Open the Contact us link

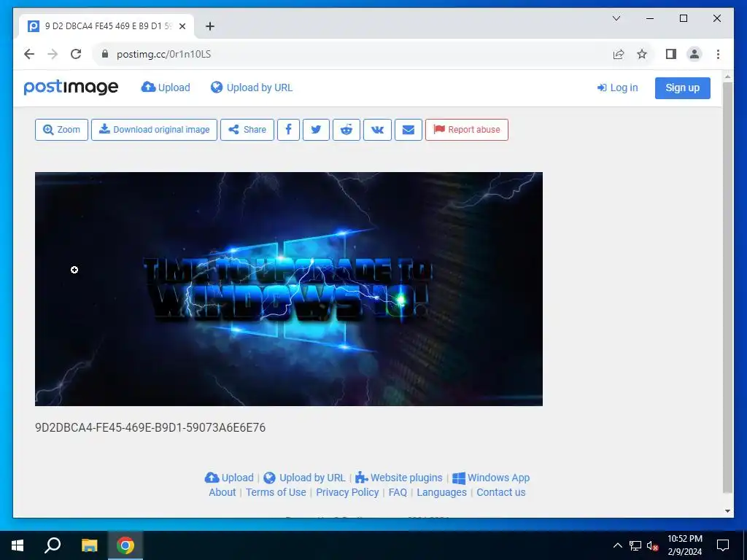click(x=501, y=492)
